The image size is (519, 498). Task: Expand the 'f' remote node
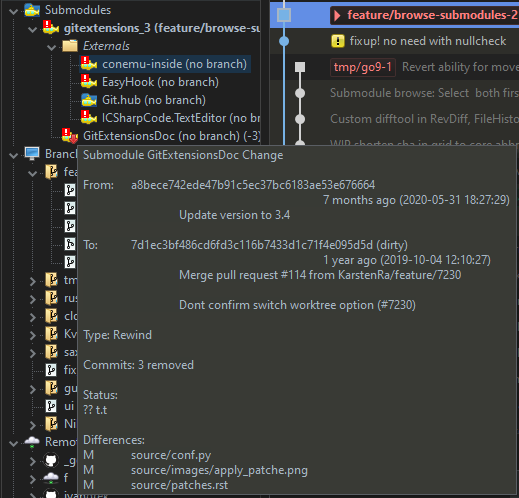(x=32, y=479)
